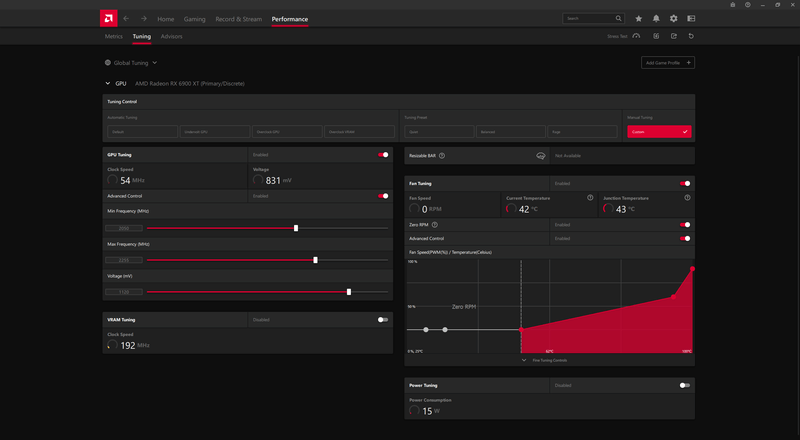Select Default automatic tuning
Viewport: 800px width, 440px height.
coord(142,132)
